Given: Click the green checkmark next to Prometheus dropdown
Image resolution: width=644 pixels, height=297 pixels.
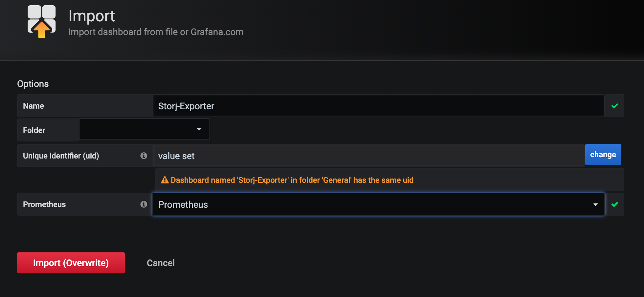Looking at the screenshot, I should click(615, 204).
